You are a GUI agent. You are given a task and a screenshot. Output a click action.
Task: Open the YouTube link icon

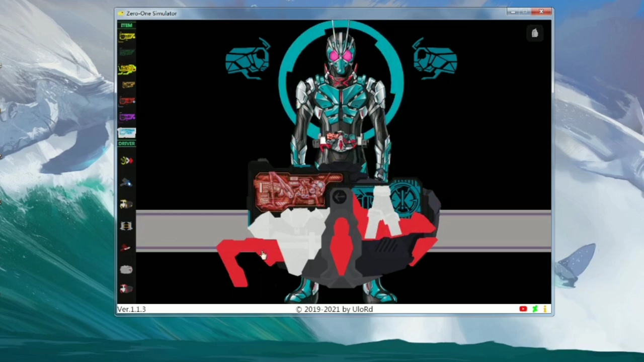523,309
